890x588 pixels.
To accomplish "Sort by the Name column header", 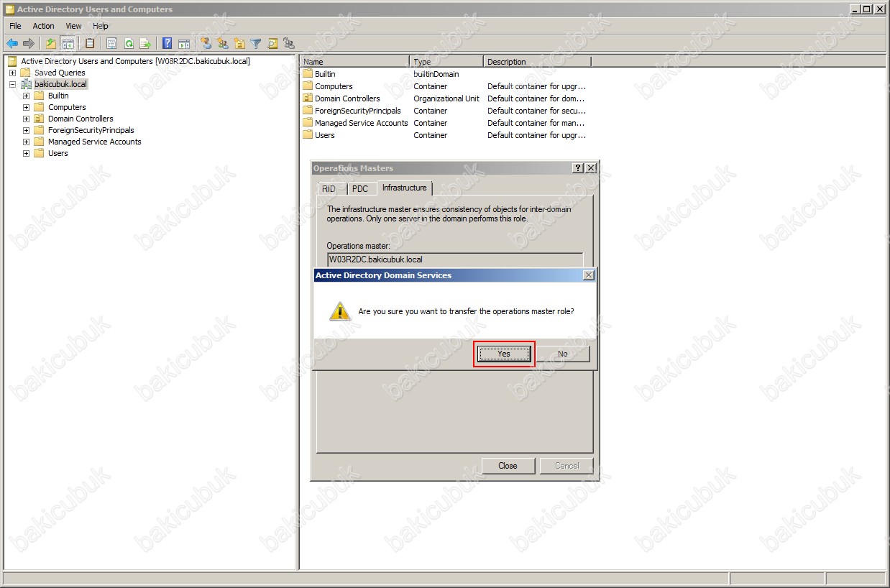I will [x=355, y=62].
